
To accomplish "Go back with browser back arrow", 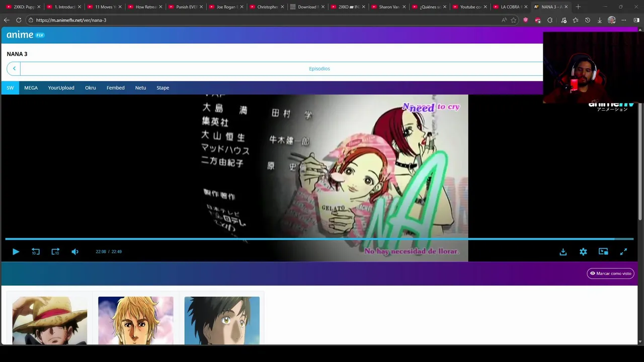I will click(7, 20).
